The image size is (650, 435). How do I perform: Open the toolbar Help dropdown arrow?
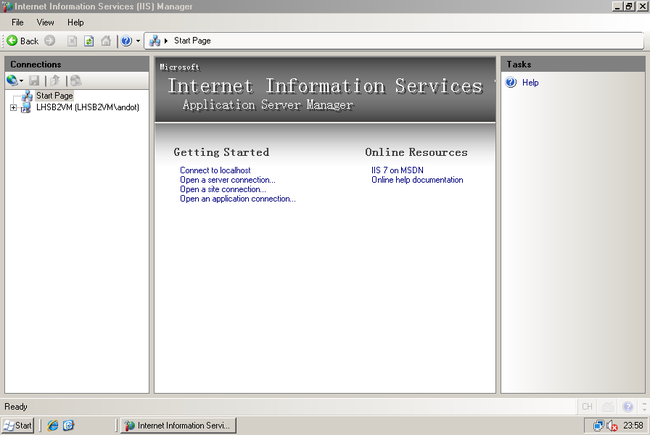138,41
